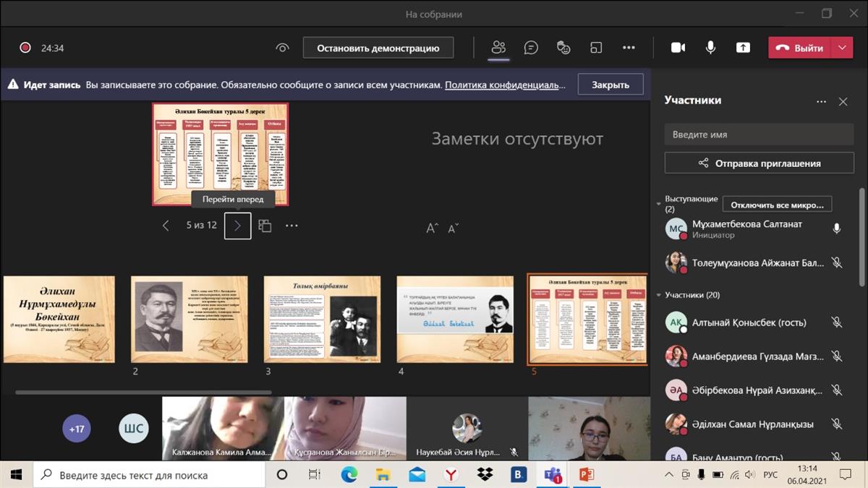The image size is (868, 488).
Task: Increase notes font size icon
Action: [x=432, y=228]
